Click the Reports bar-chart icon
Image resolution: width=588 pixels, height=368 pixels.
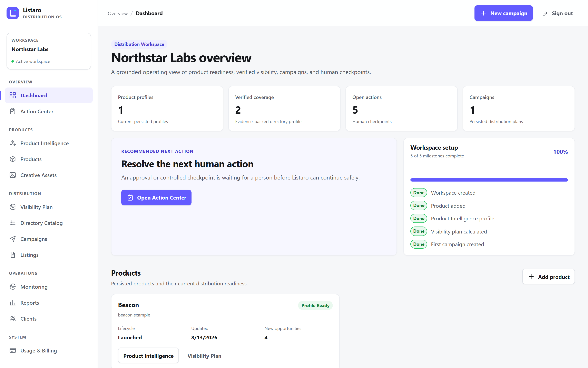pyautogui.click(x=13, y=303)
